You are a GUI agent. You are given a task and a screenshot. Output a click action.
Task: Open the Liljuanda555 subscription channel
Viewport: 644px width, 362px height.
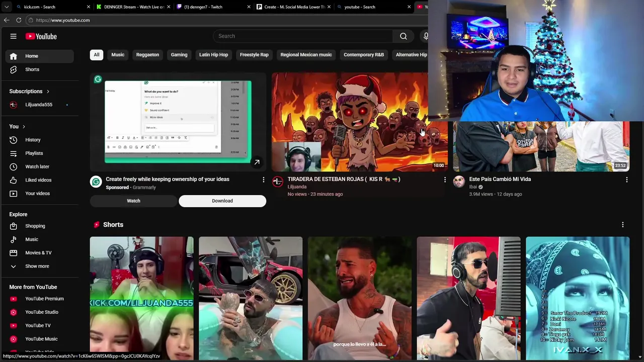(39, 105)
